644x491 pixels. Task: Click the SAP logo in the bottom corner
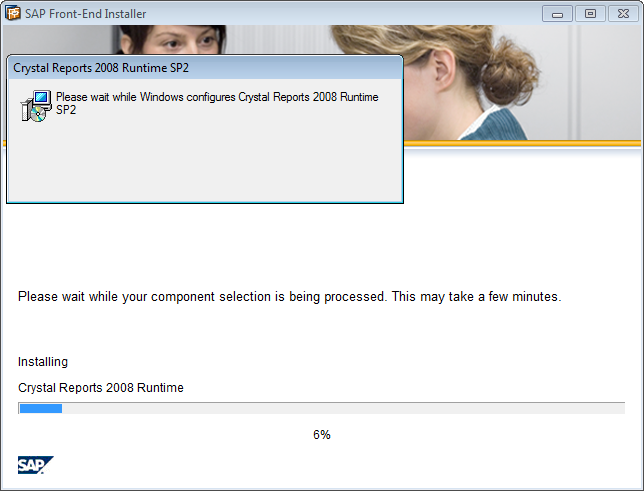(x=35, y=465)
